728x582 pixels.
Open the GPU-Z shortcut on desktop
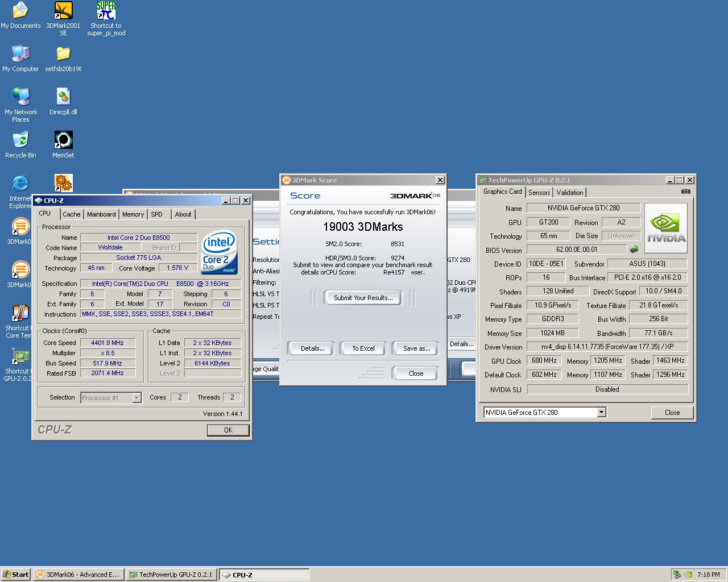point(20,364)
